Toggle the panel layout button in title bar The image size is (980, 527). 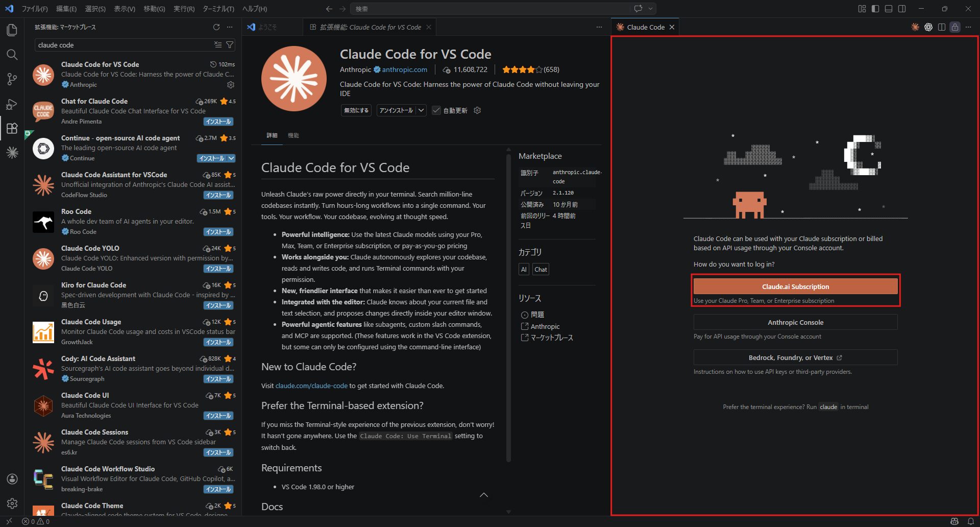(x=889, y=9)
